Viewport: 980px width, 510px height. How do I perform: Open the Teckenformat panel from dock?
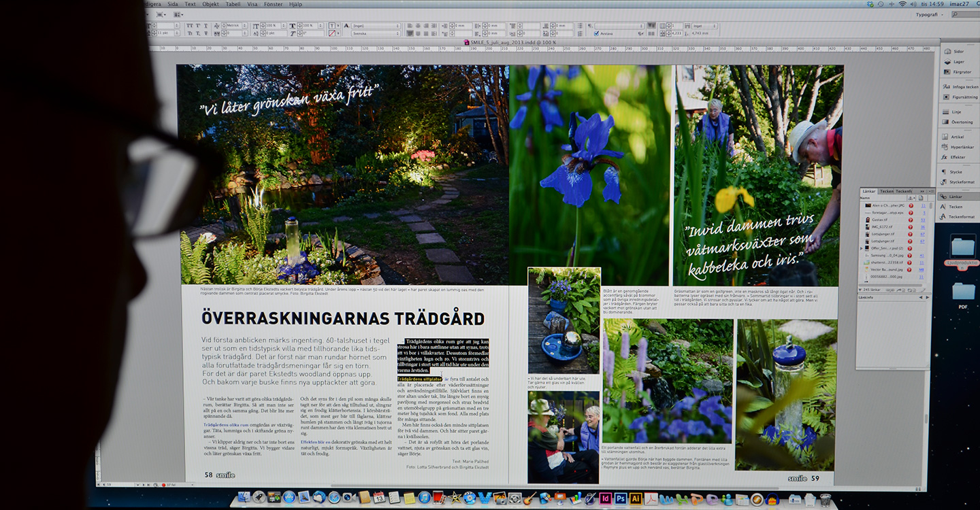[x=958, y=217]
